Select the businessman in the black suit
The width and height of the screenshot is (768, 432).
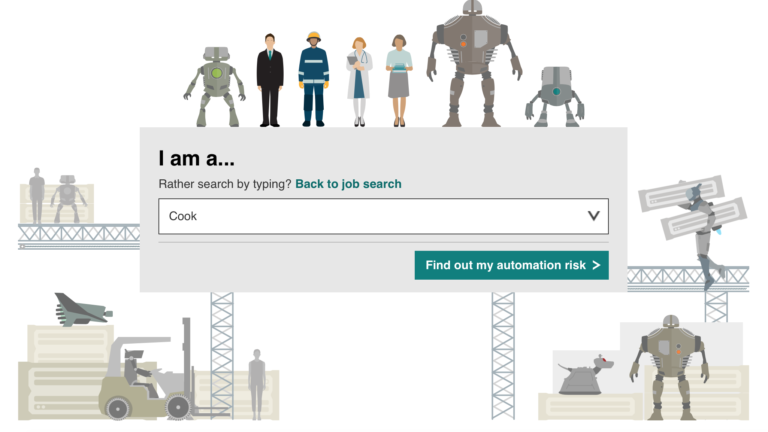point(269,80)
